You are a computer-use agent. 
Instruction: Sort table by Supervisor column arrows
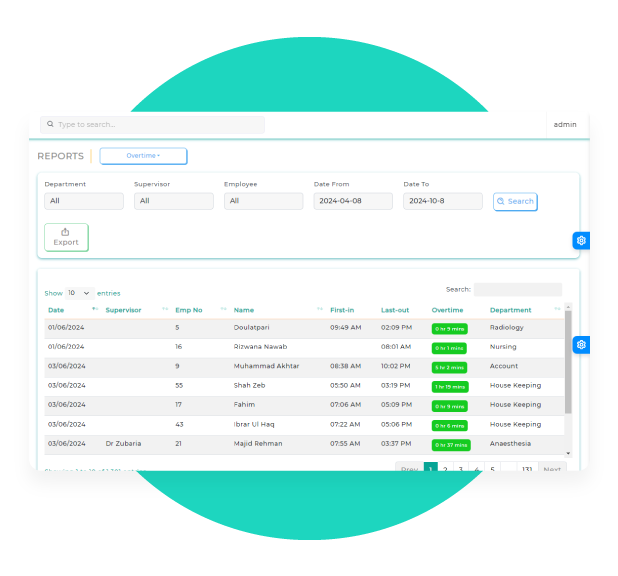pos(165,310)
